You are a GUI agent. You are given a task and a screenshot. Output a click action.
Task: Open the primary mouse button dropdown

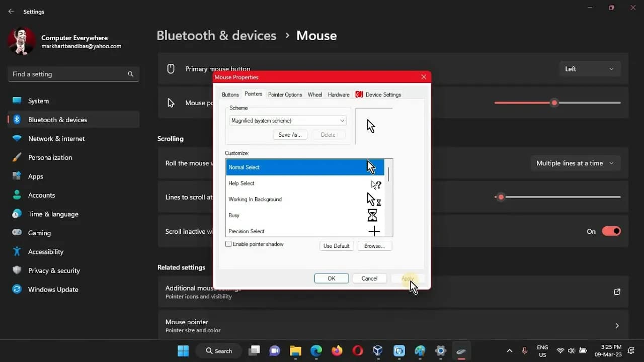click(x=589, y=69)
